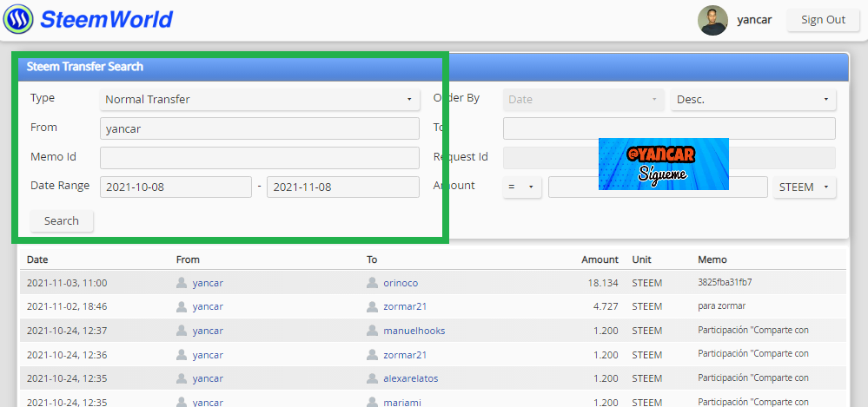Click the date 2021-11-03, 11:00
868x407 pixels.
(67, 283)
